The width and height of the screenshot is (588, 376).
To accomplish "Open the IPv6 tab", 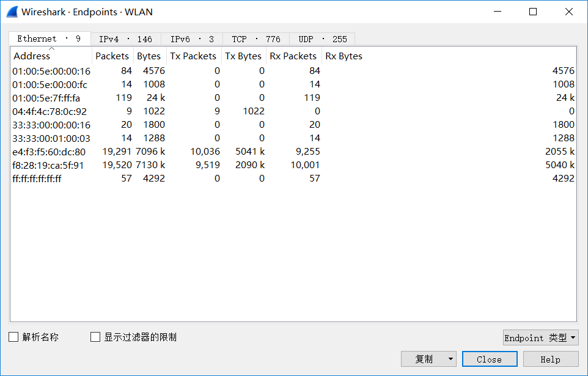I will point(192,39).
